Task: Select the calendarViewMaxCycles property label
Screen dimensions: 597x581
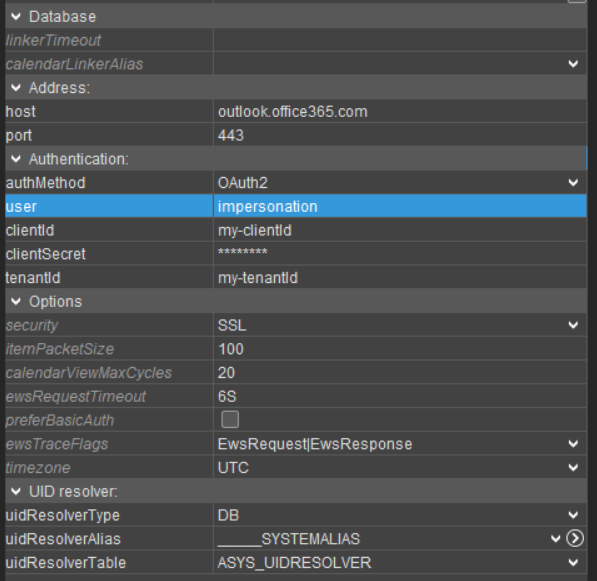Action: (x=89, y=373)
